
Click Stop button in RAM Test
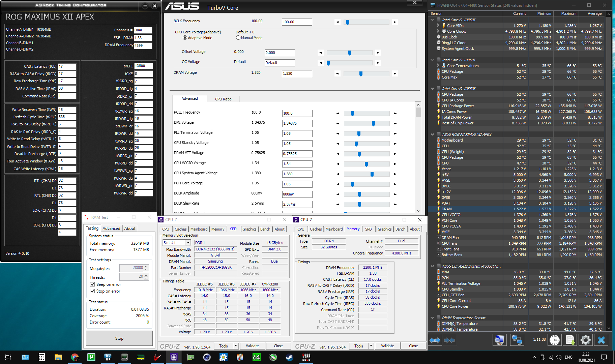point(119,338)
